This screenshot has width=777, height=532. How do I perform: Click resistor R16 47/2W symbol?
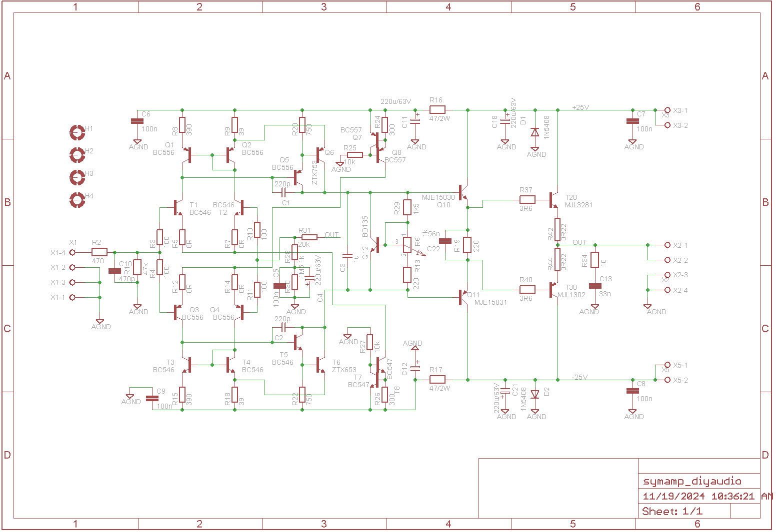[437, 110]
